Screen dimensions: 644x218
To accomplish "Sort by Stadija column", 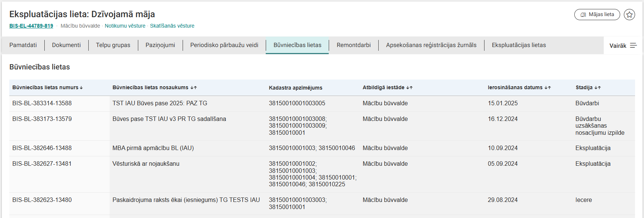I will (x=588, y=87).
